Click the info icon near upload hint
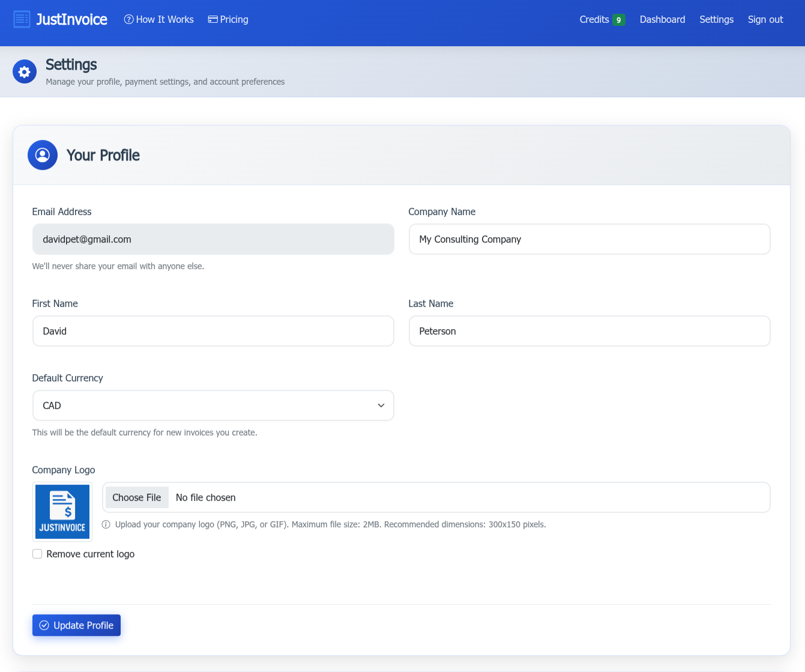The width and height of the screenshot is (805, 672). 106,524
